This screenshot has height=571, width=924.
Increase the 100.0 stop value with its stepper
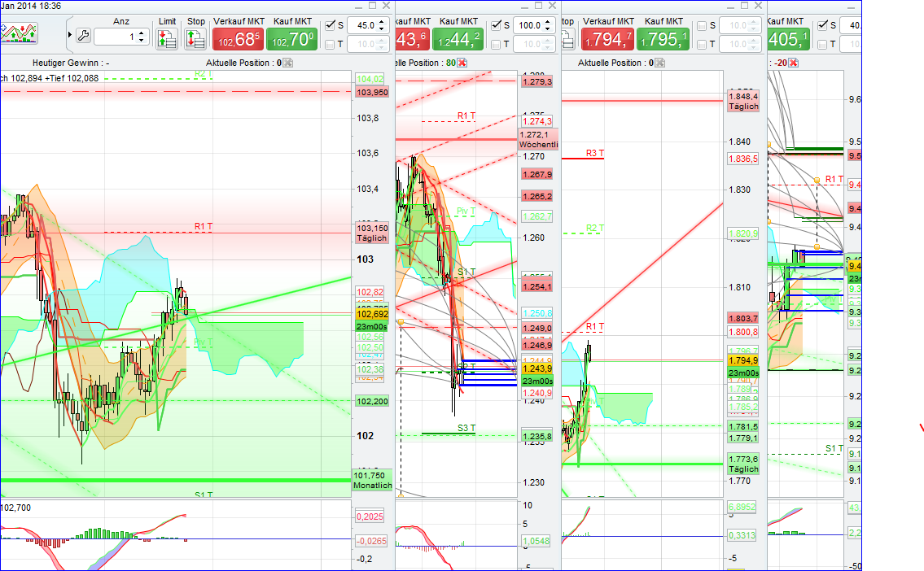pos(548,21)
